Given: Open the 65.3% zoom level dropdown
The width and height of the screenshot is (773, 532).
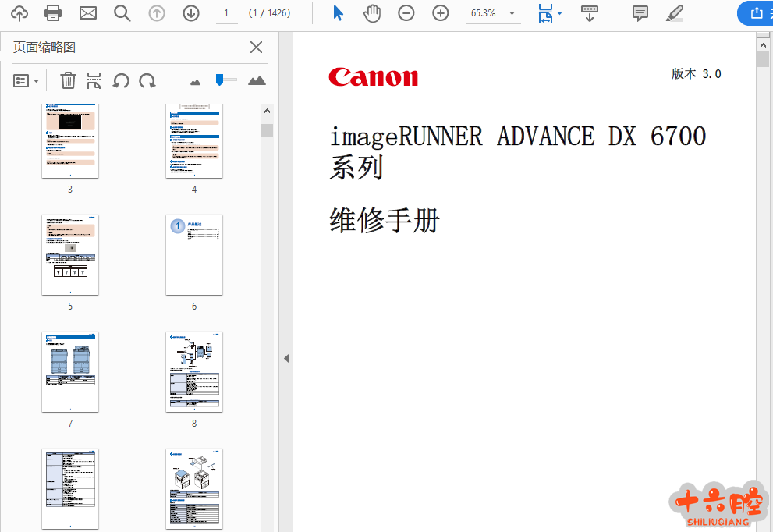Looking at the screenshot, I should click(x=512, y=13).
